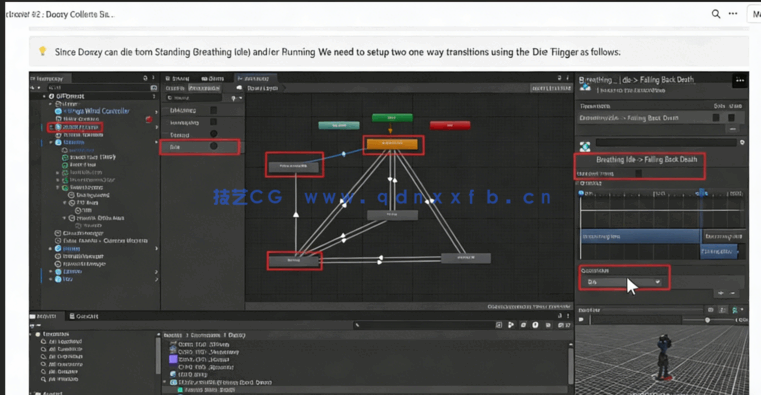
Task: Open the gear icon right of the name field
Action: [742, 142]
